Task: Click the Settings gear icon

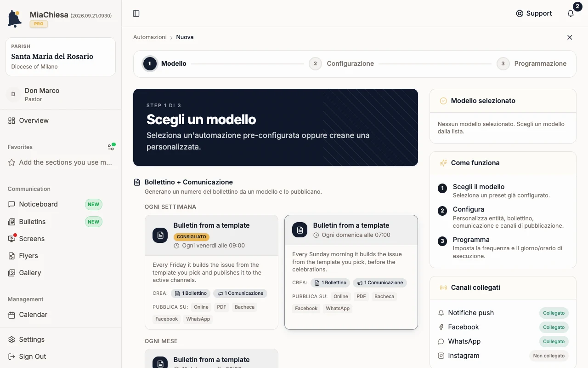Action: (x=11, y=339)
